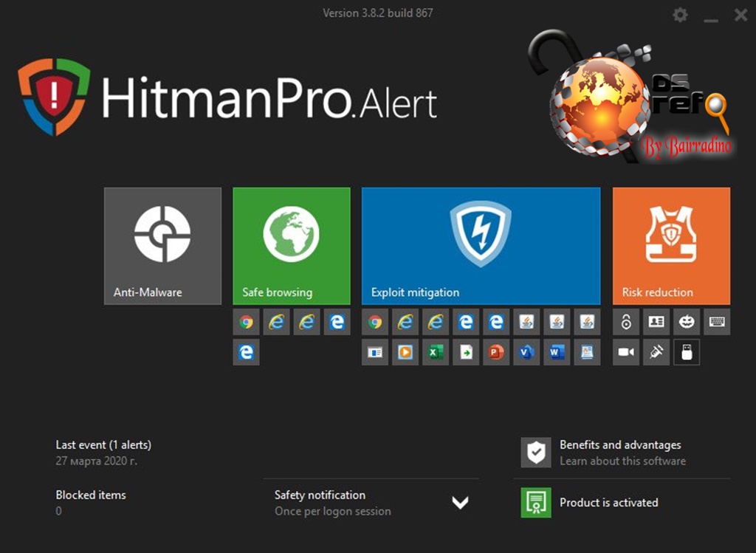
Task: Click first Java icon under Exploit mitigation
Action: [x=526, y=322]
